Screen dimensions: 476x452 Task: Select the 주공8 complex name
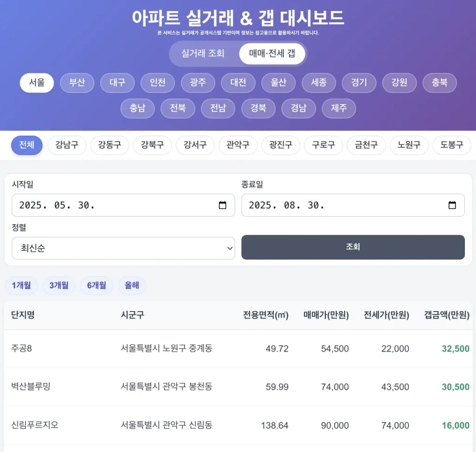click(x=21, y=348)
